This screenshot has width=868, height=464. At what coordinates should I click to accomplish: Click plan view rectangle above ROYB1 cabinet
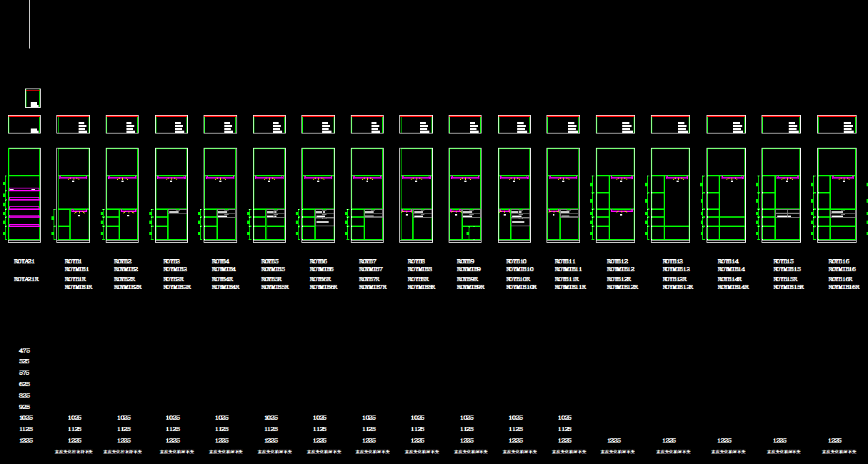73,124
